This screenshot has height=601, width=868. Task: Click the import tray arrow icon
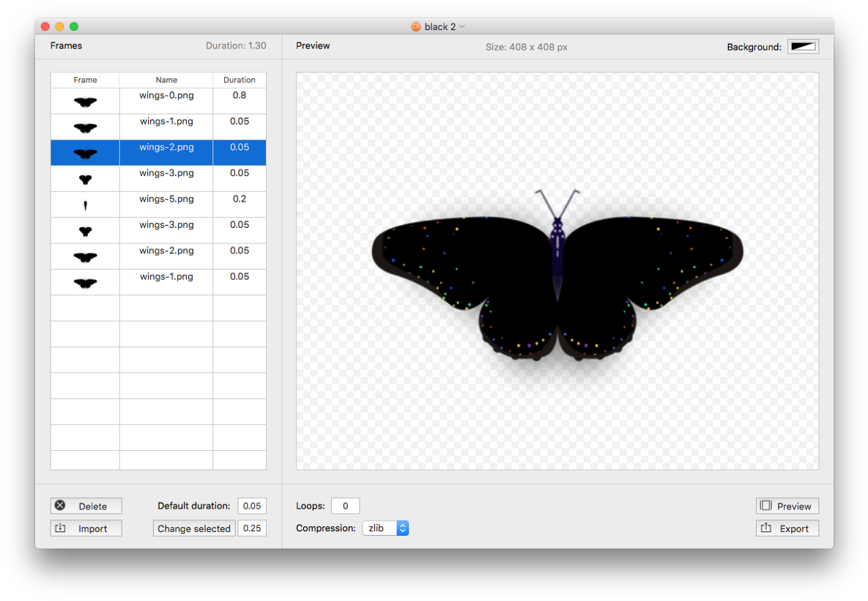(x=61, y=528)
